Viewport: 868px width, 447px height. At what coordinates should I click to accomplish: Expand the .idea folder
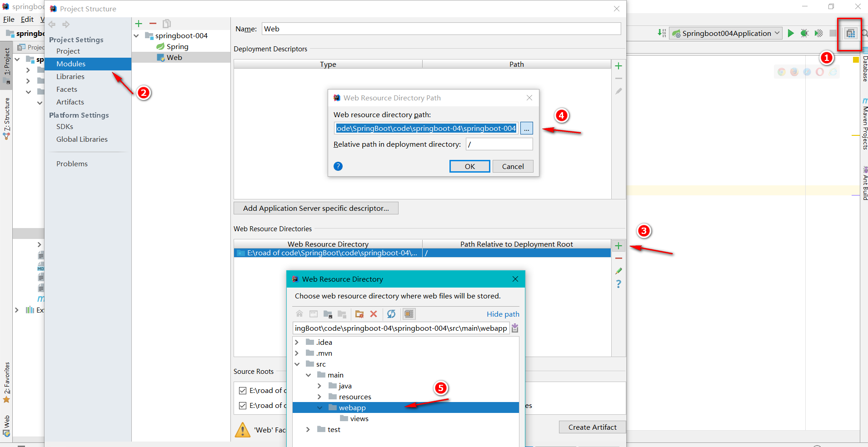[x=297, y=342]
